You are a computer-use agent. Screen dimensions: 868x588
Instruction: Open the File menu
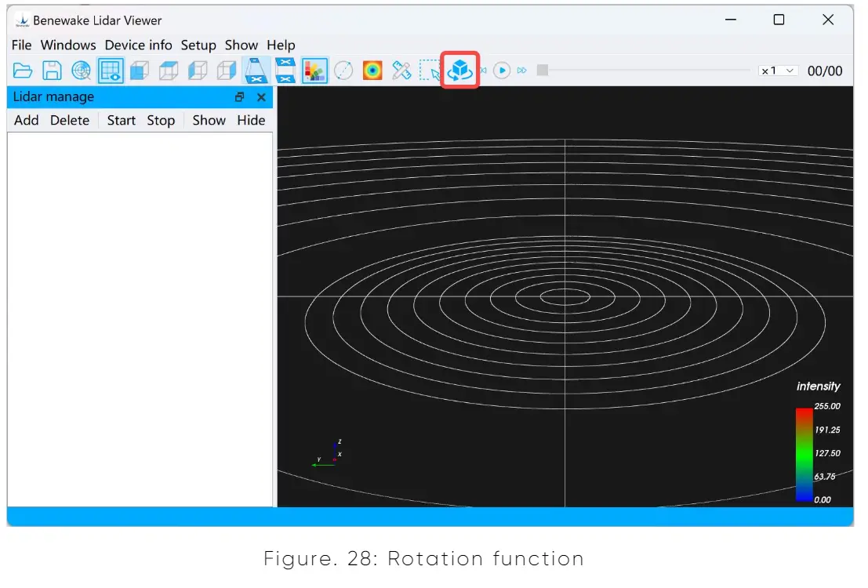coord(22,45)
